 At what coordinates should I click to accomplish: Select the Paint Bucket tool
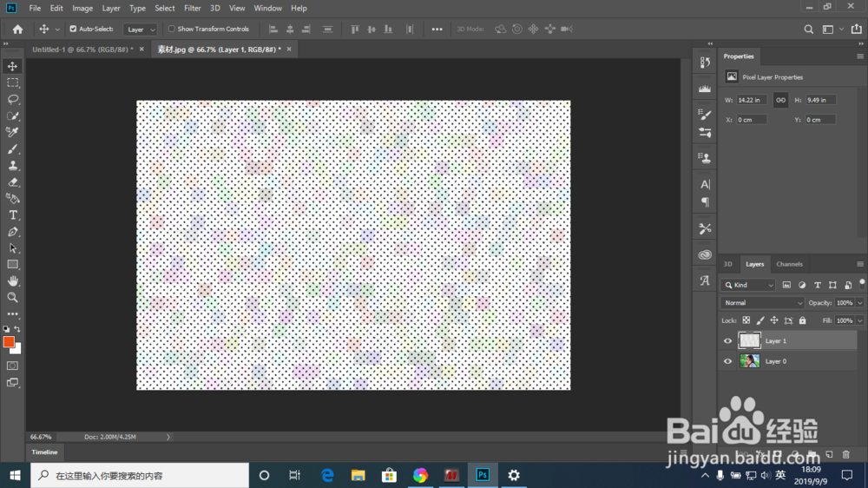(x=12, y=198)
